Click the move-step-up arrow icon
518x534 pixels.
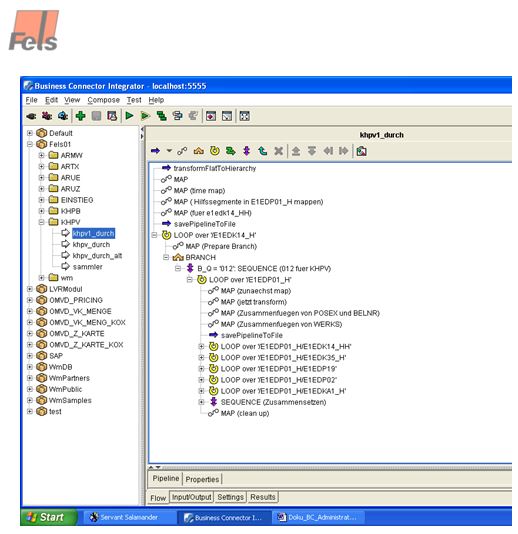296,151
